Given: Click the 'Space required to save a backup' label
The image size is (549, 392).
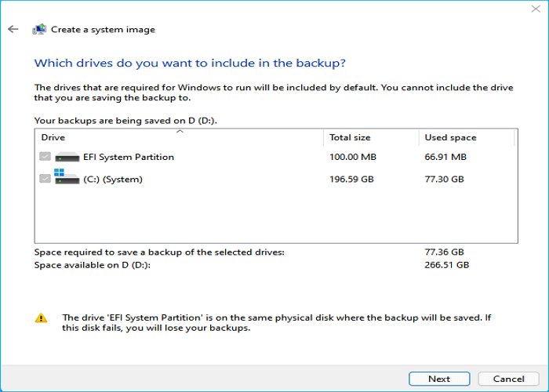Looking at the screenshot, I should click(159, 252).
